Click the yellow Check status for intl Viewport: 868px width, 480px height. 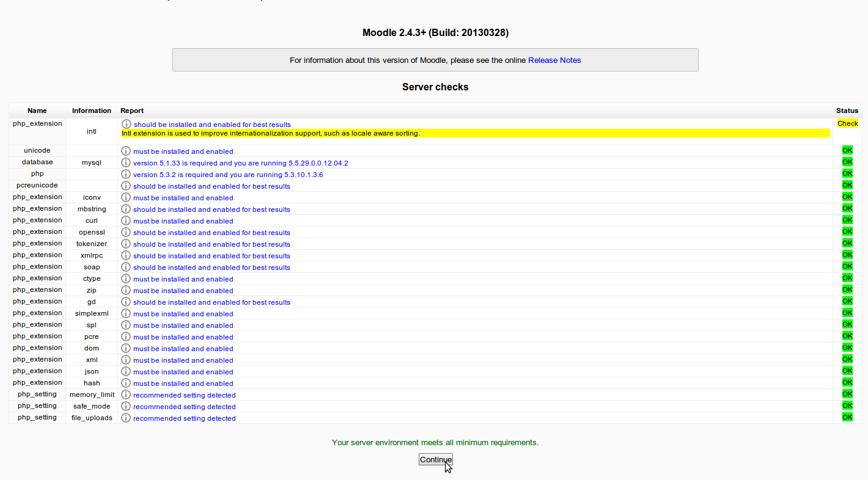848,123
